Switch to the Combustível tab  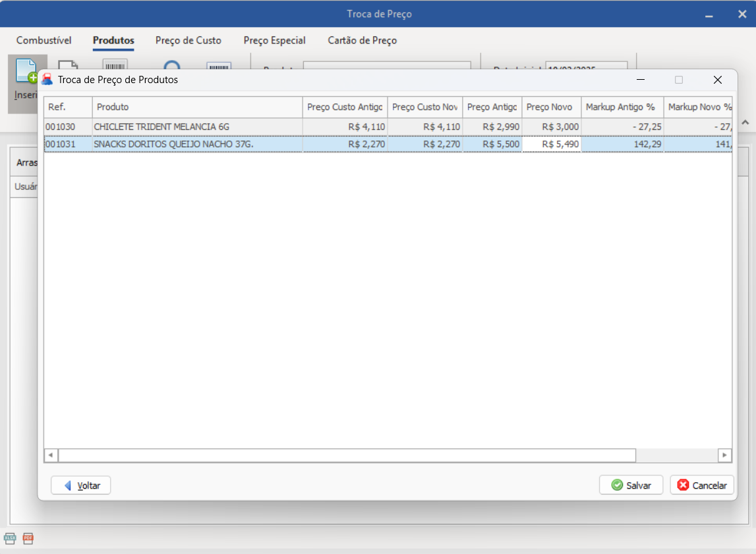coord(44,40)
